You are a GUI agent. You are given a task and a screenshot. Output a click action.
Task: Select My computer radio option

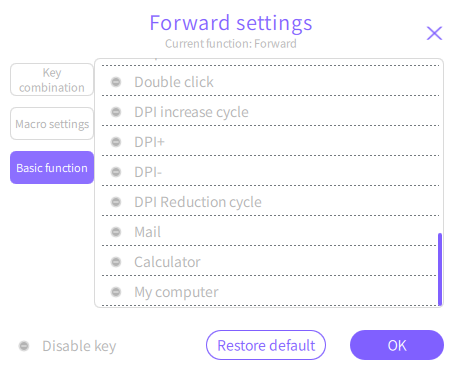pyautogui.click(x=116, y=292)
